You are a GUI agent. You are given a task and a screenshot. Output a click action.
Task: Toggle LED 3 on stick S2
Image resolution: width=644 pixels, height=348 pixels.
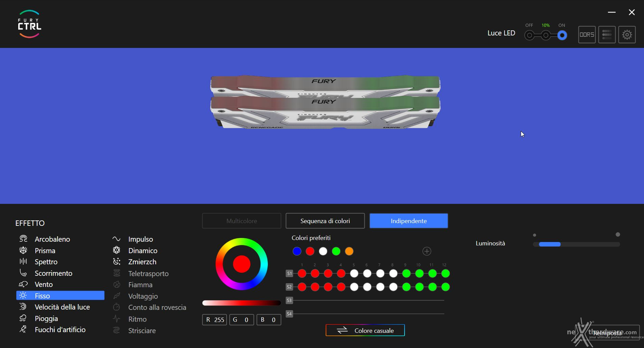point(328,287)
